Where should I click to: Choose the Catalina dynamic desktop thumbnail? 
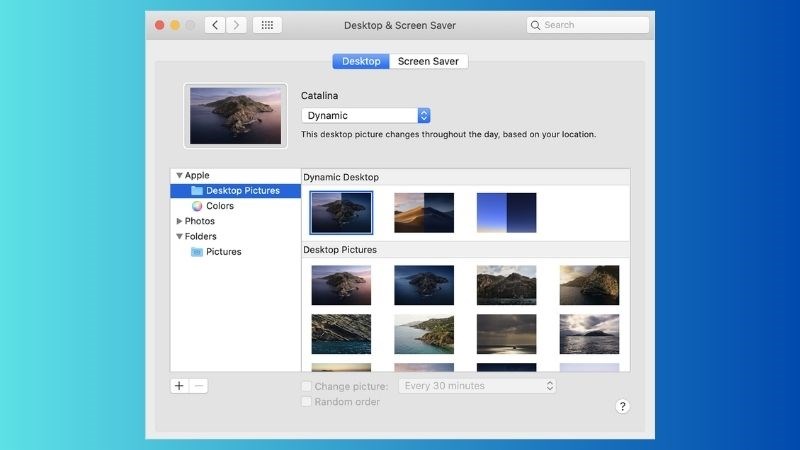coord(341,213)
